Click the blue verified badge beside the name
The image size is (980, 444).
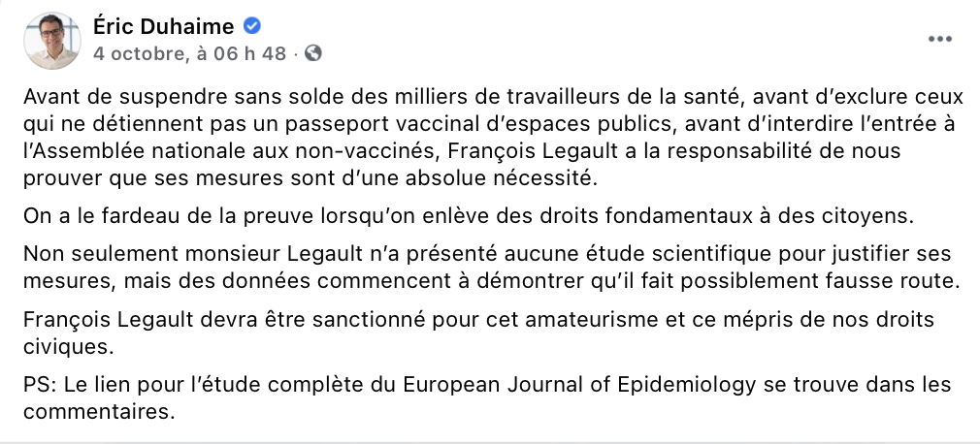(252, 25)
